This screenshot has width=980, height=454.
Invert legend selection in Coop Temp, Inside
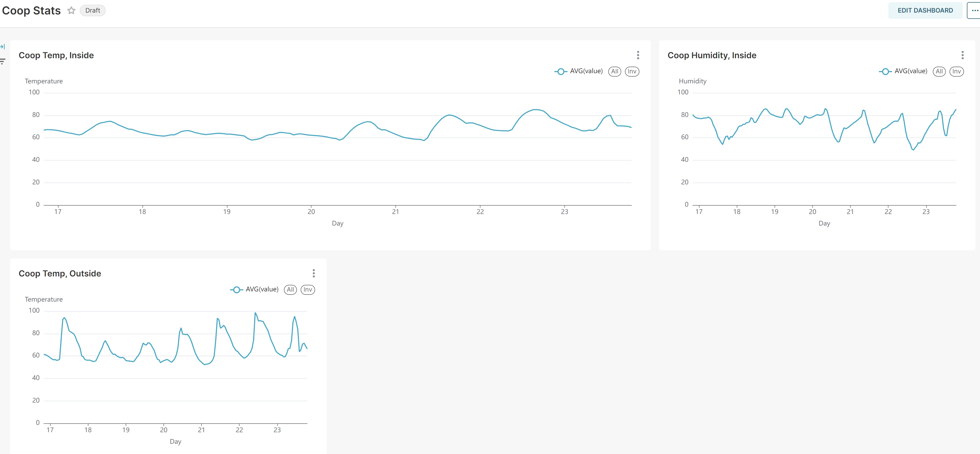click(x=632, y=72)
